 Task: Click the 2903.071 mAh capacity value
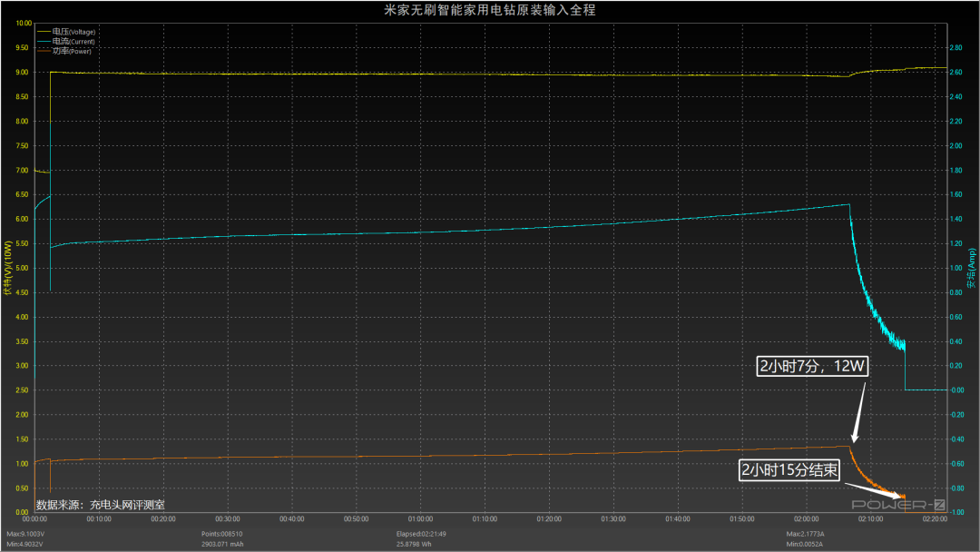[x=222, y=544]
